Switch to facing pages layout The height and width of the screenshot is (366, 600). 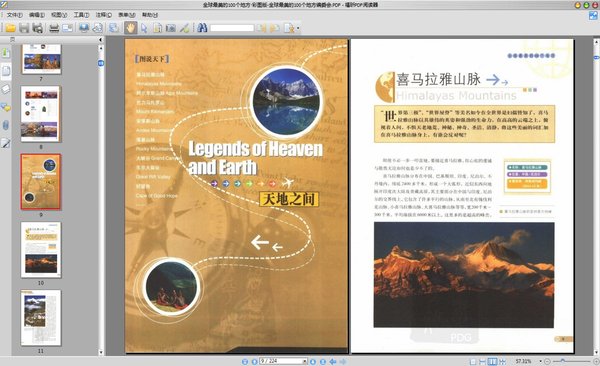(x=492, y=361)
